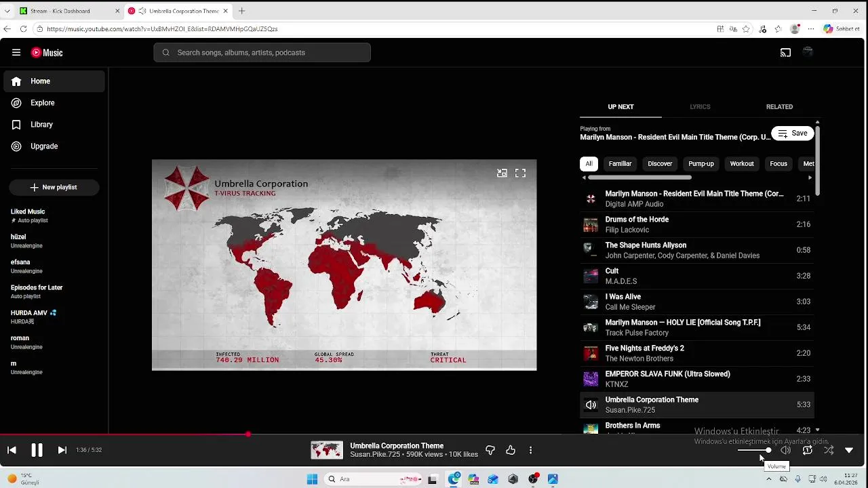Toggle shuffle mode

pyautogui.click(x=829, y=450)
